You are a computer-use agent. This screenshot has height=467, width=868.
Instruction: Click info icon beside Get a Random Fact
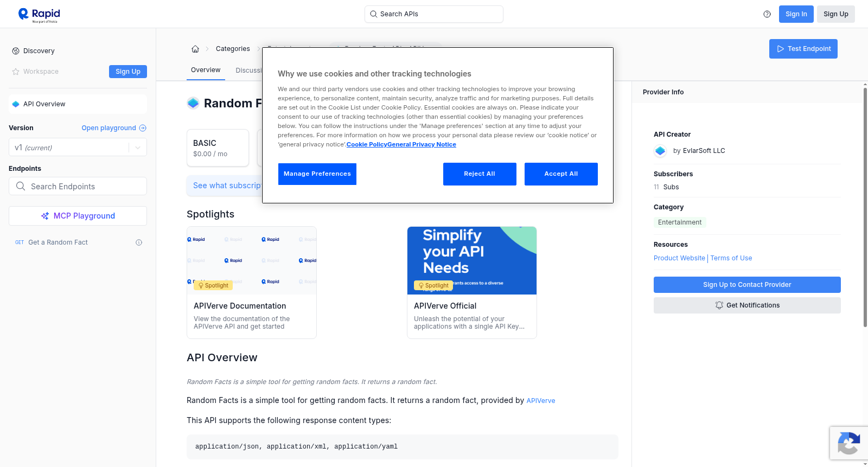pos(139,242)
